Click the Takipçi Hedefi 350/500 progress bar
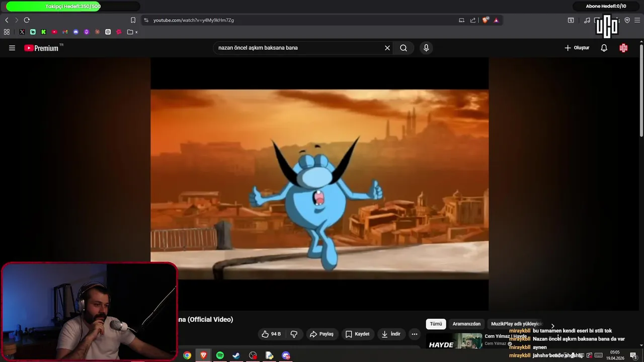Viewport: 644px width, 362px height. point(73,7)
